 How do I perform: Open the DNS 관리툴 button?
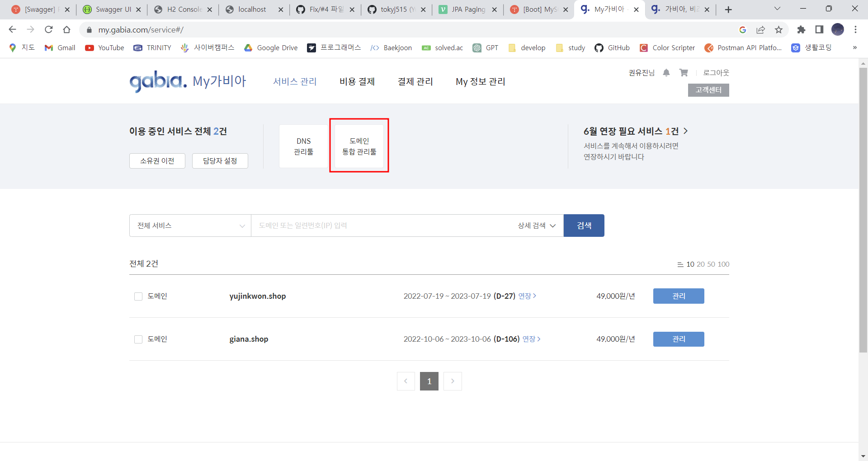tap(304, 146)
